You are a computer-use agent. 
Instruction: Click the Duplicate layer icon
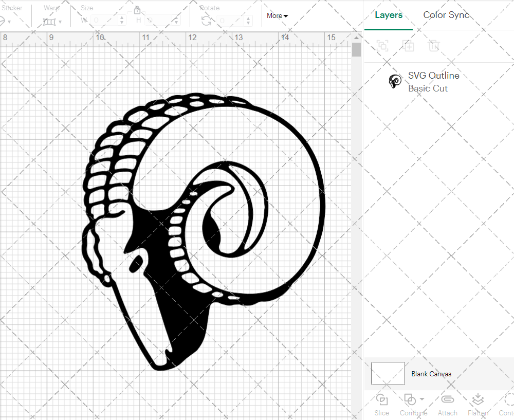pos(409,46)
